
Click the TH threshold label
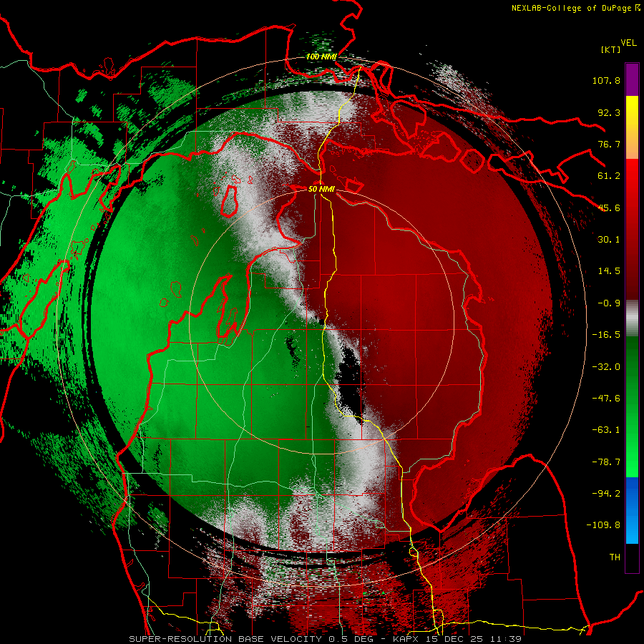(x=615, y=557)
